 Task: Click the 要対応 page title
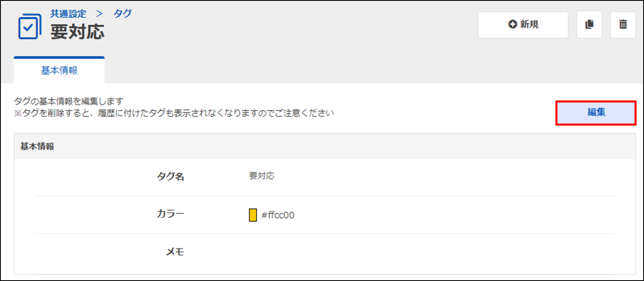(77, 32)
